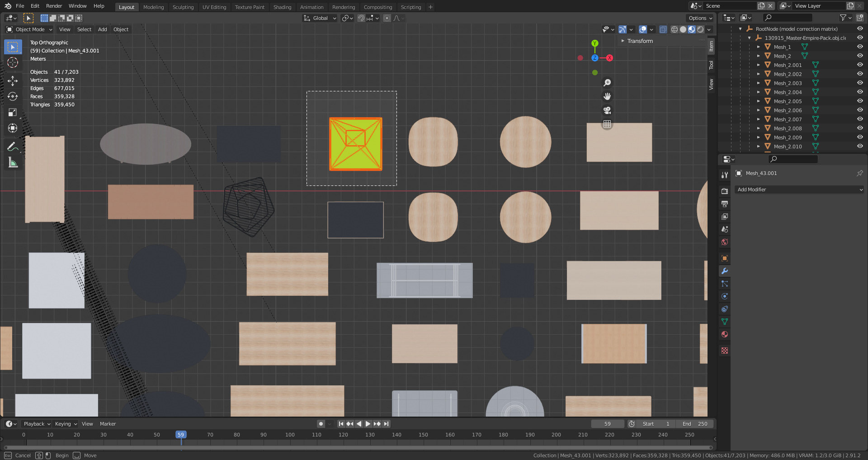Open the Add Modifier dropdown
The height and width of the screenshot is (460, 868).
[799, 190]
